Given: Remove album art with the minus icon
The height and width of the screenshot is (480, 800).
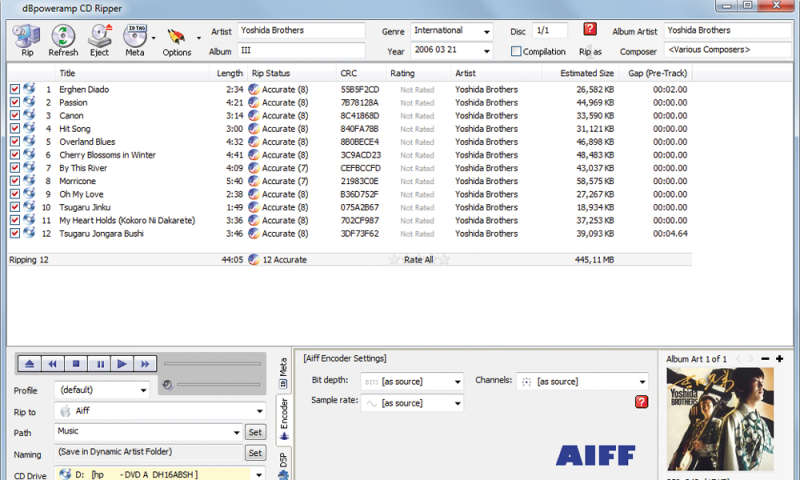Looking at the screenshot, I should [765, 359].
